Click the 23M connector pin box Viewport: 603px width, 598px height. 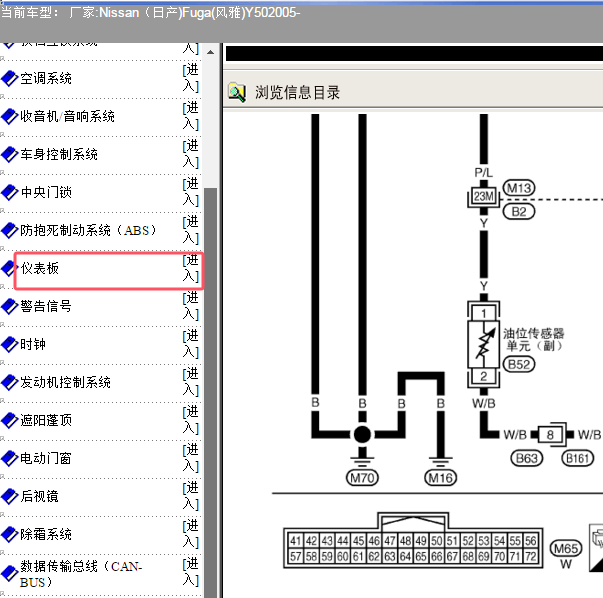[483, 197]
